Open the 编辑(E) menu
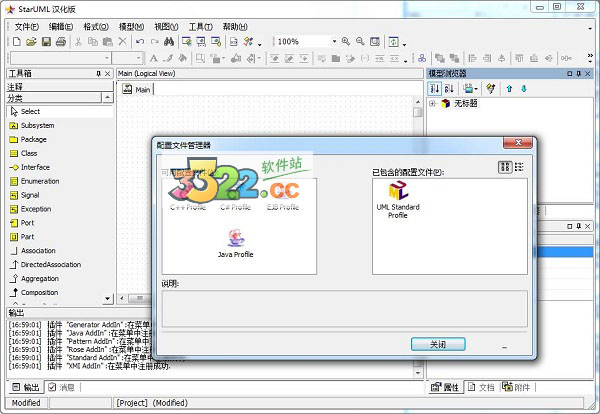This screenshot has width=600, height=414. [61, 27]
